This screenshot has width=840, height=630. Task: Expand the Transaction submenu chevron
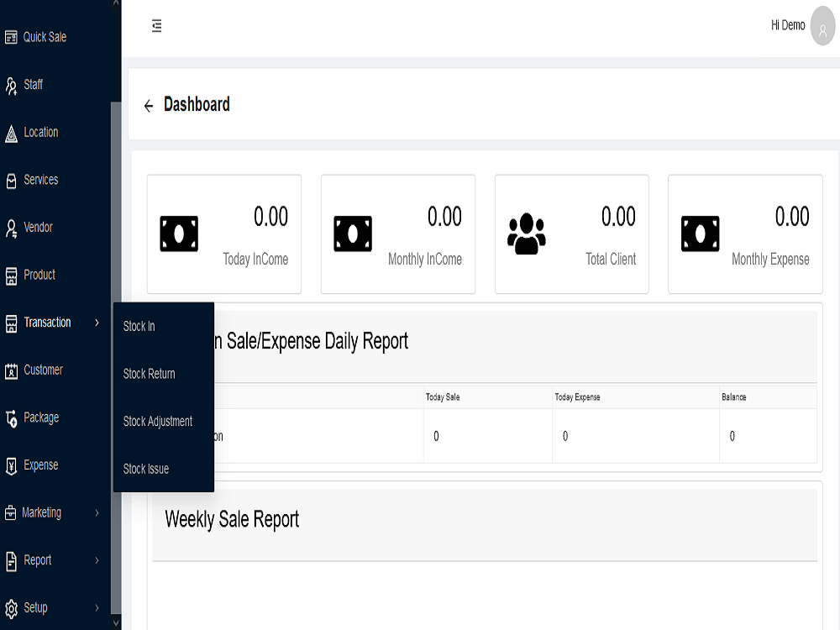click(x=97, y=323)
